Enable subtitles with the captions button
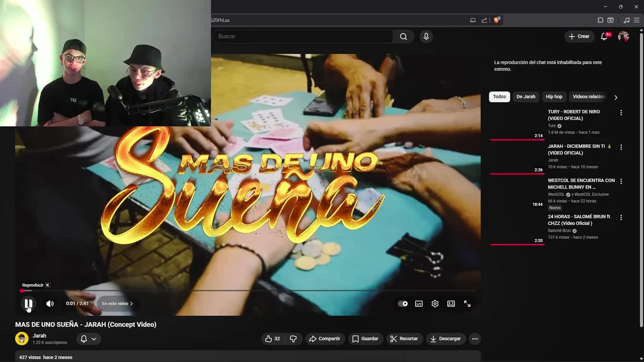Viewport: 644px width, 362px height. pos(419,304)
